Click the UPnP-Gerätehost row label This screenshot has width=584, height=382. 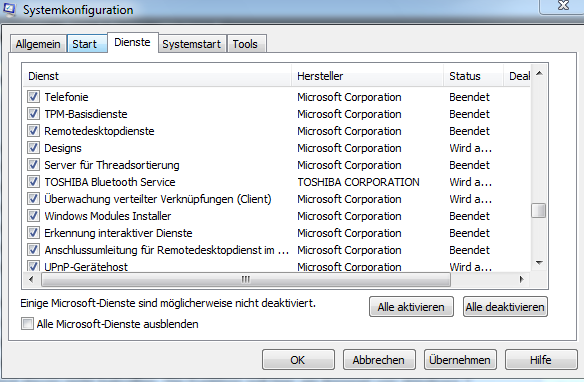click(x=86, y=266)
